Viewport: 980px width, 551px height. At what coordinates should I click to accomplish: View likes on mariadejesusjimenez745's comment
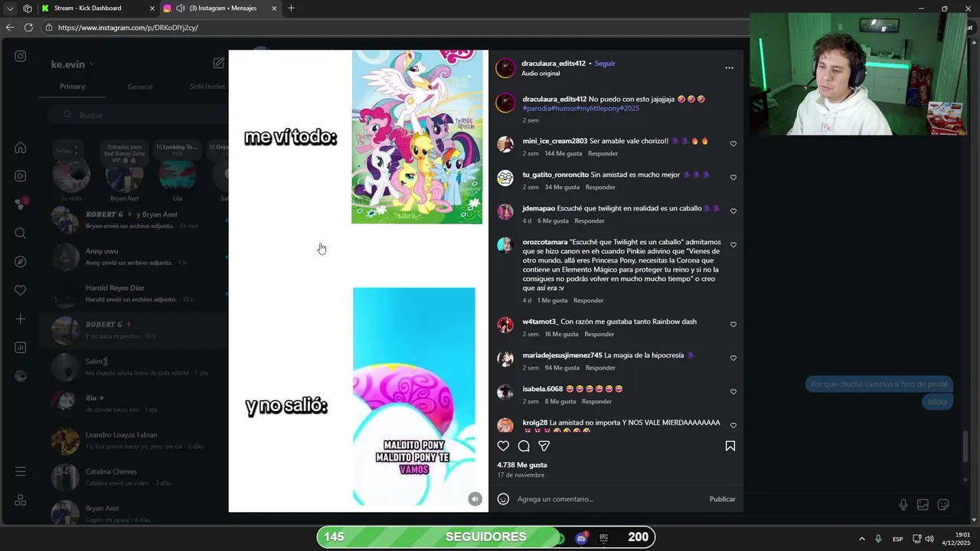coord(561,368)
